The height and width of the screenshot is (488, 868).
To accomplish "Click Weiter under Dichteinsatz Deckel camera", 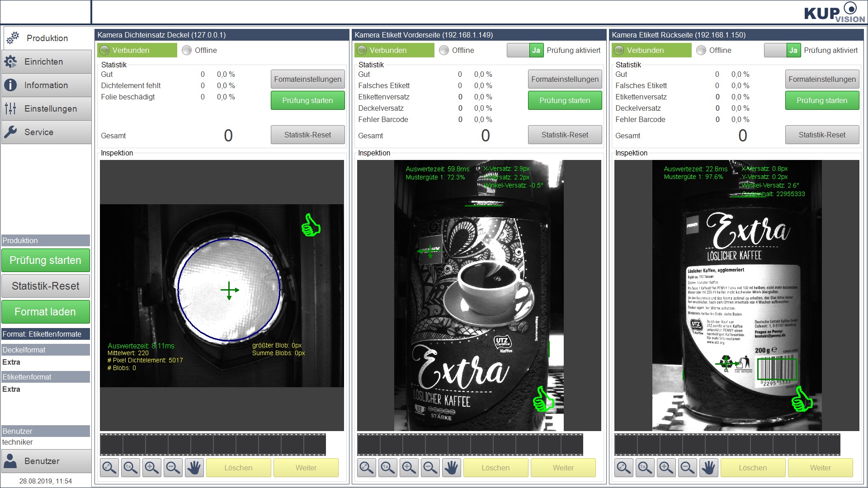I will tap(306, 468).
